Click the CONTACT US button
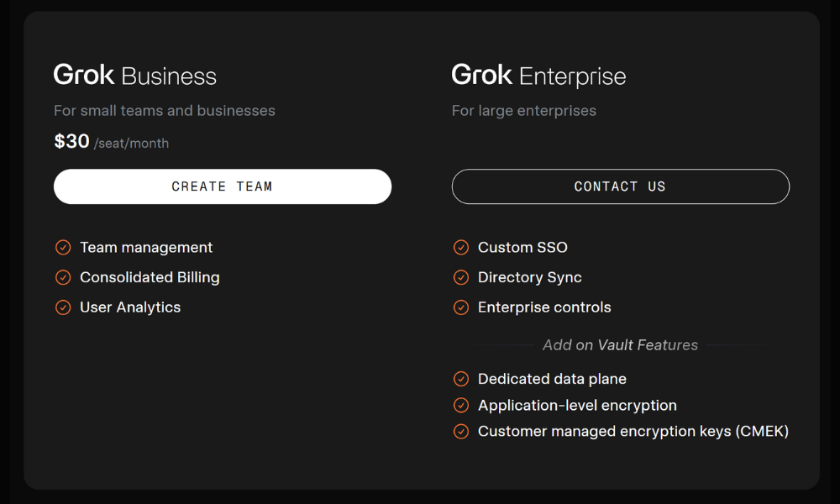Image resolution: width=840 pixels, height=504 pixels. click(621, 186)
